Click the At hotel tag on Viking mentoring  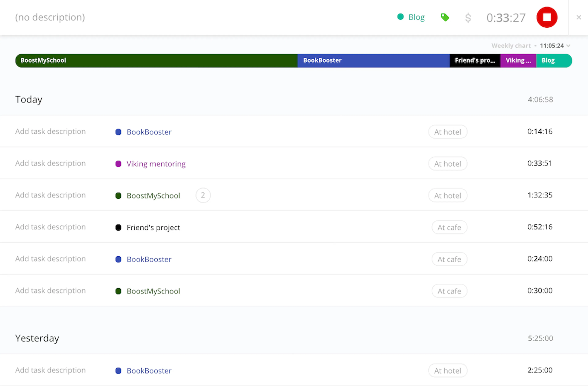[448, 164]
